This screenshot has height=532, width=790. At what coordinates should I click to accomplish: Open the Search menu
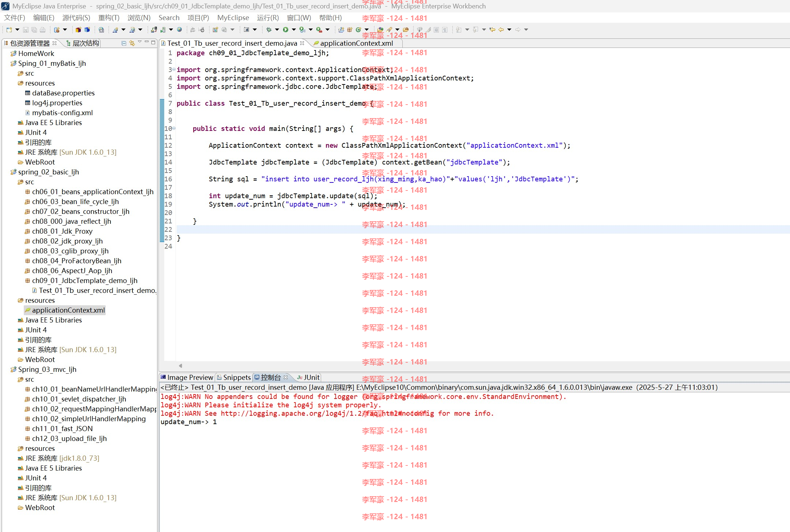(169, 18)
